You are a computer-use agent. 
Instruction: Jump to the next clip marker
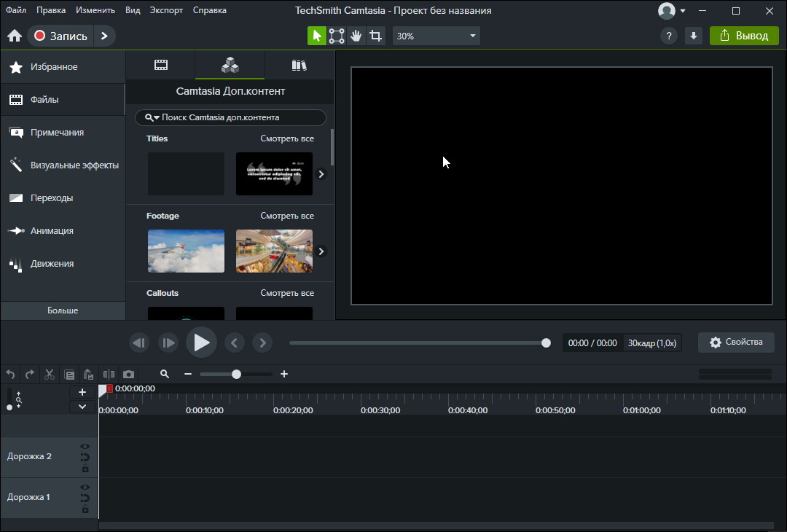click(x=262, y=343)
